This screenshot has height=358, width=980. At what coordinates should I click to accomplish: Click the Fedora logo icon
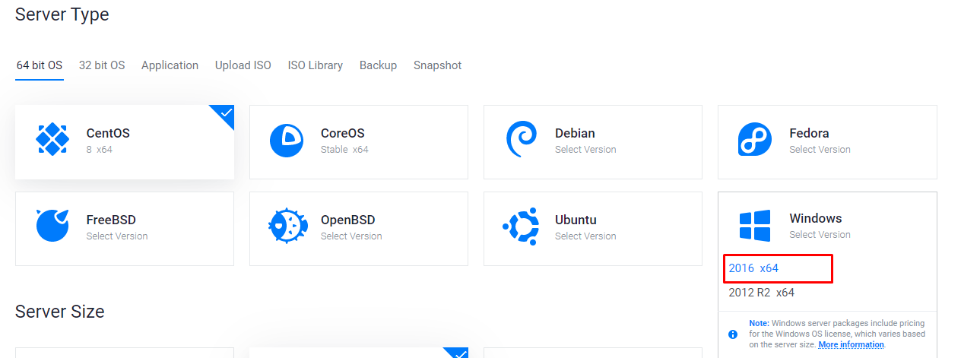point(754,140)
